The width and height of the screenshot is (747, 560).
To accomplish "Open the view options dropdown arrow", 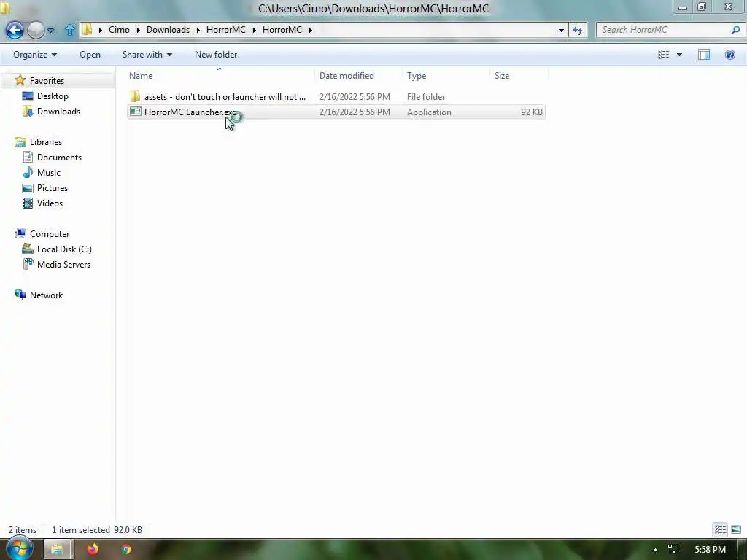I will click(x=679, y=55).
